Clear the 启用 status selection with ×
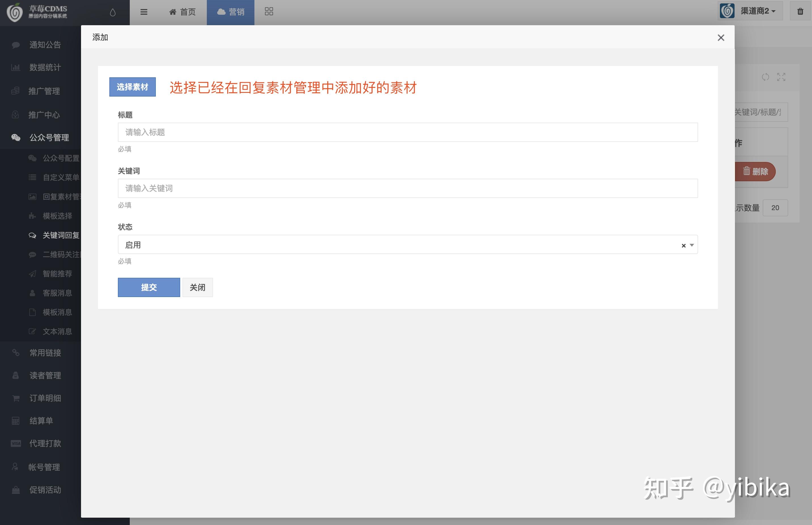 [683, 246]
